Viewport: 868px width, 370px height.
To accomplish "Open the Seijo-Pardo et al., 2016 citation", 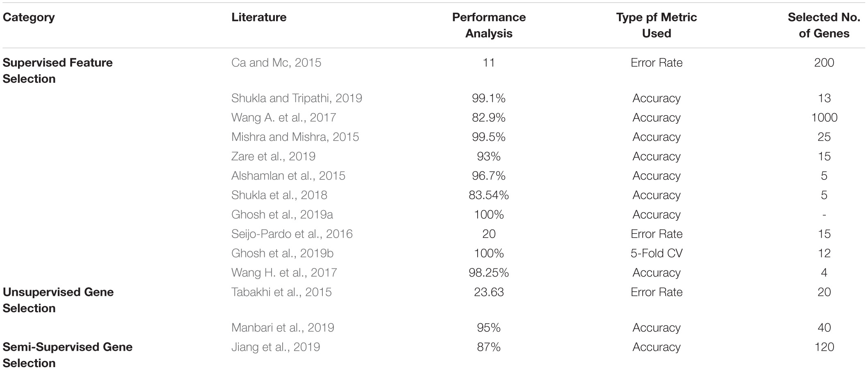I will pos(292,234).
